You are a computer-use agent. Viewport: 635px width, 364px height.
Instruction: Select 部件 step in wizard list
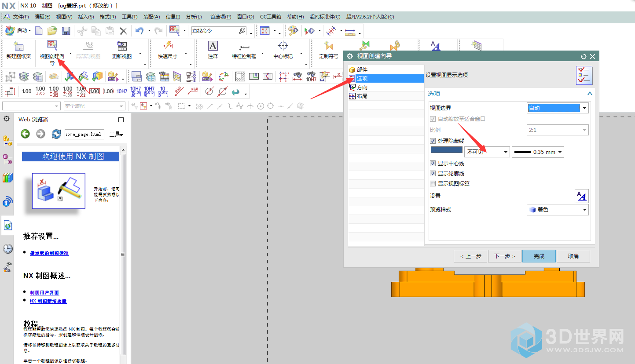click(386, 70)
